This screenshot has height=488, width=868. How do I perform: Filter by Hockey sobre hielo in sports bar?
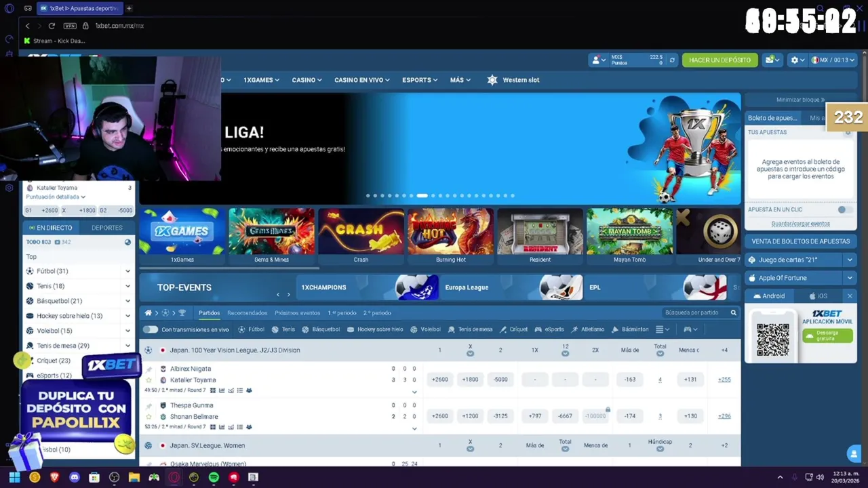[374, 329]
